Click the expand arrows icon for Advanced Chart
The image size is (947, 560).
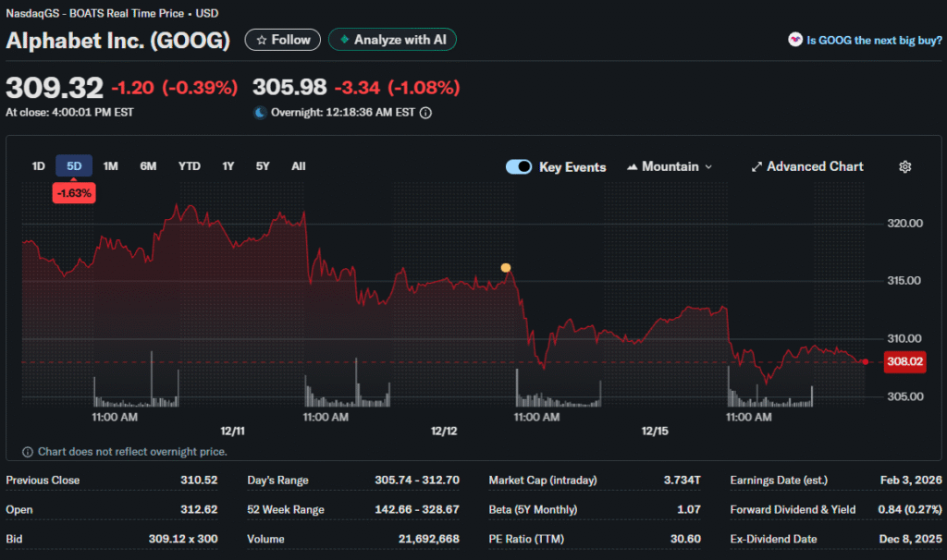pos(756,167)
